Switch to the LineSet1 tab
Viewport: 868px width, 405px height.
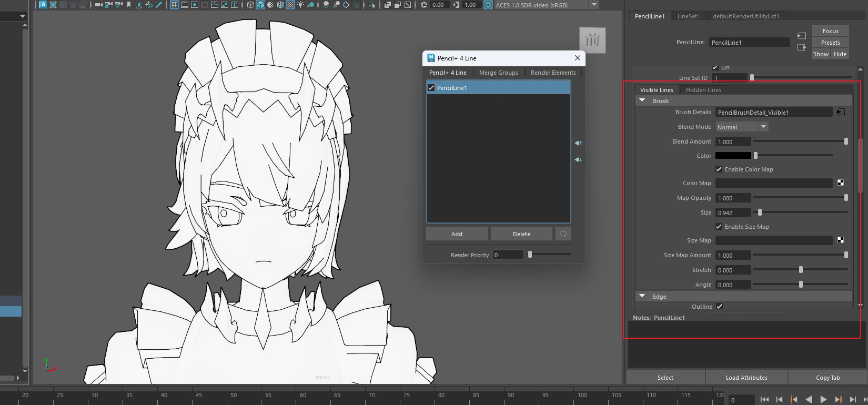[689, 16]
